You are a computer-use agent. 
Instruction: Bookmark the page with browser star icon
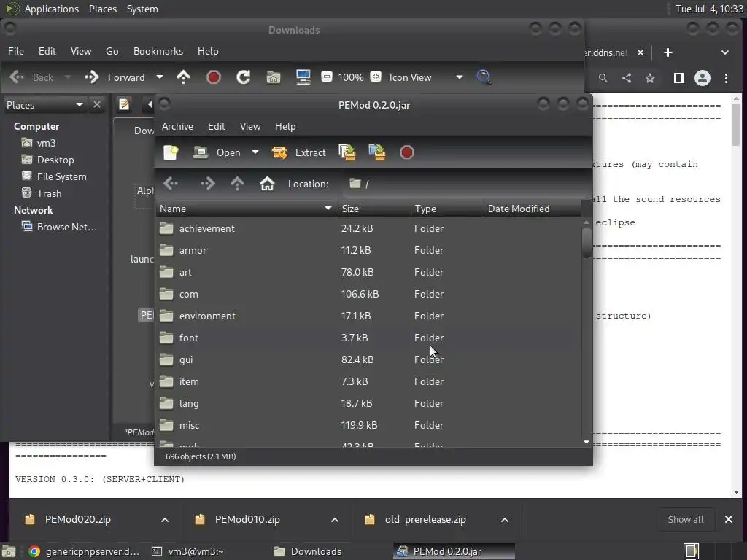650,78
